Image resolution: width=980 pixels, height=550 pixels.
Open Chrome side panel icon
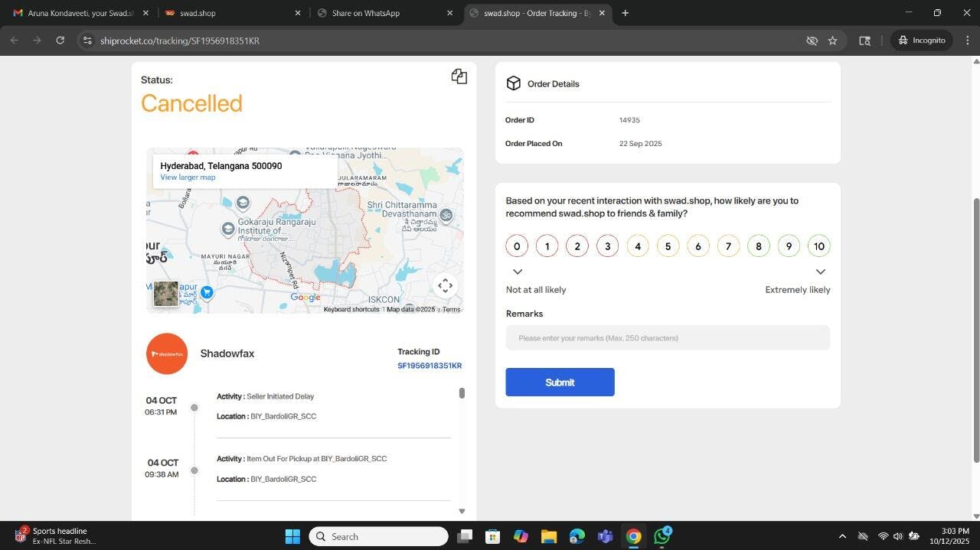click(x=864, y=41)
